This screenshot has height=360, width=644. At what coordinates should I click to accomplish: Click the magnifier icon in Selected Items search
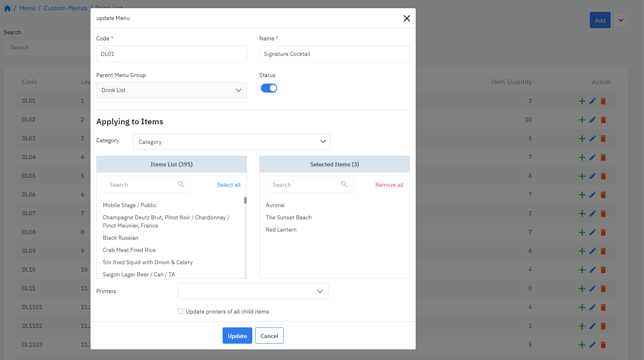point(344,184)
